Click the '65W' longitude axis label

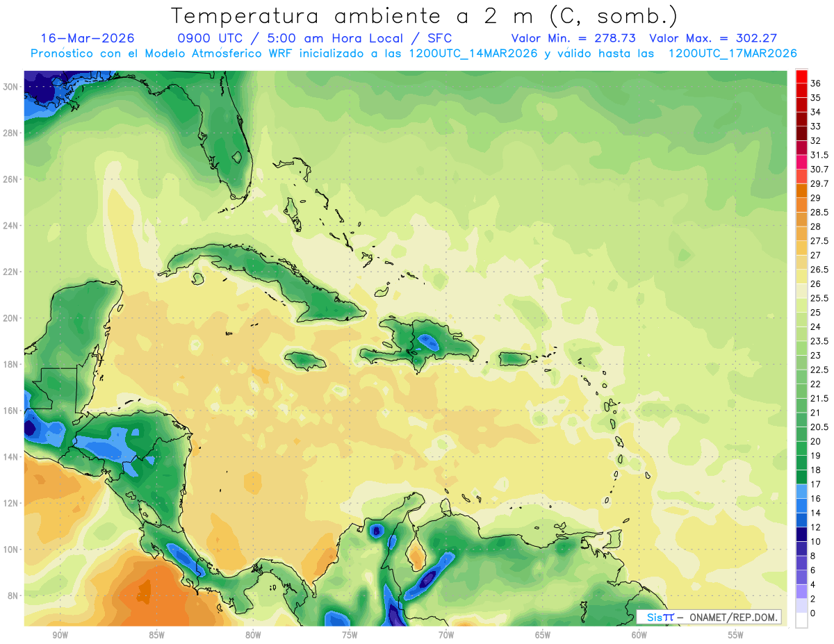(543, 635)
